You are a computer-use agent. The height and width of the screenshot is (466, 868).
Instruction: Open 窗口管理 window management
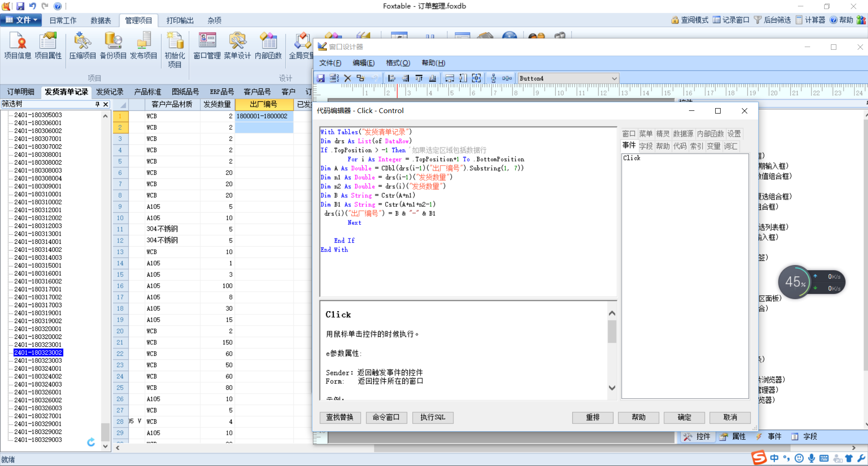(207, 46)
